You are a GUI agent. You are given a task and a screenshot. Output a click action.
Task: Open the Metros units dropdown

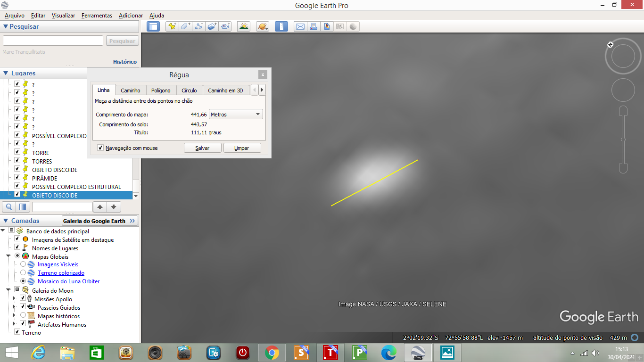point(236,115)
